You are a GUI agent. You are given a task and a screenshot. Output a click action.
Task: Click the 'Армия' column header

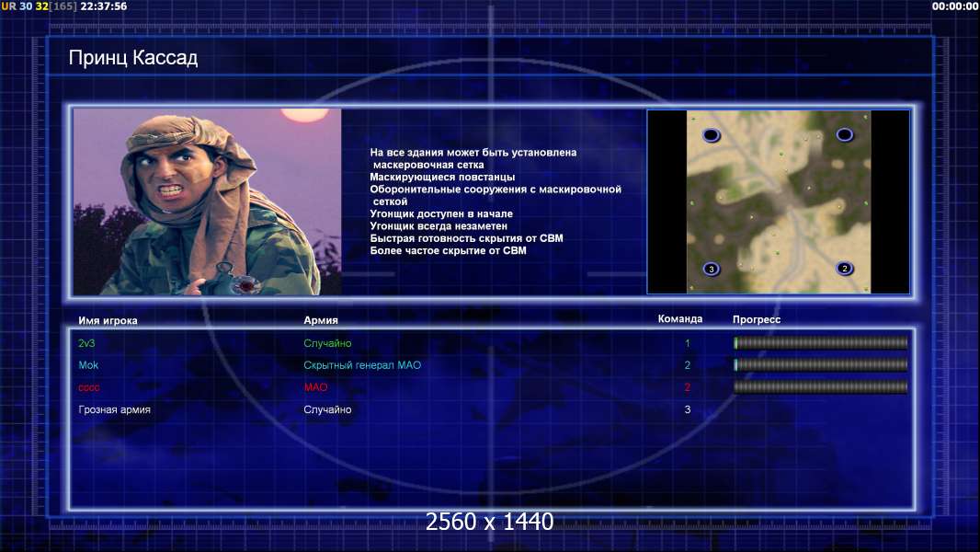point(321,320)
